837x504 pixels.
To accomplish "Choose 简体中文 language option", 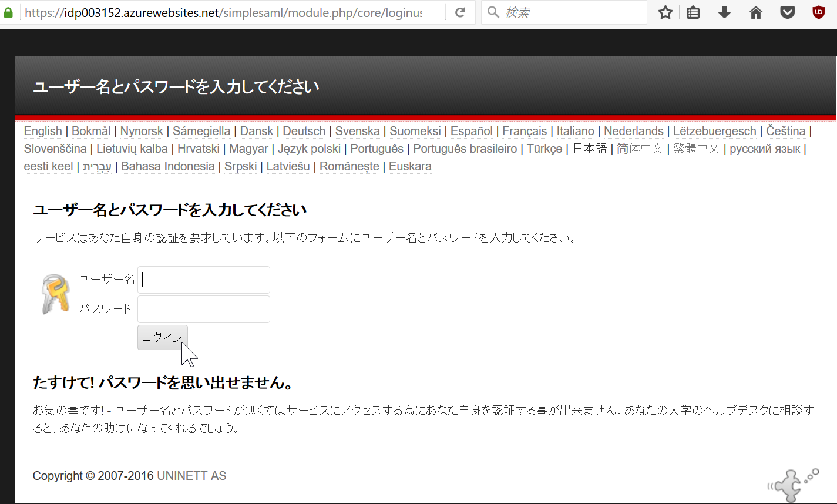I will tap(640, 149).
